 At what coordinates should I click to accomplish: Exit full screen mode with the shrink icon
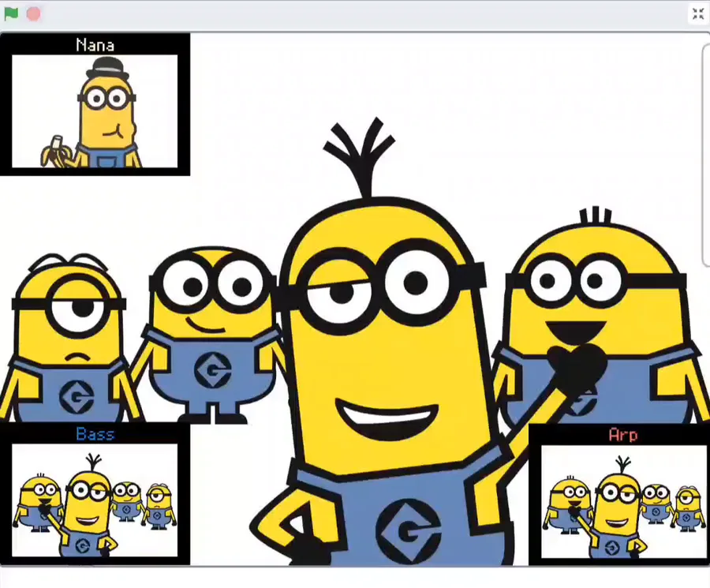pyautogui.click(x=698, y=13)
